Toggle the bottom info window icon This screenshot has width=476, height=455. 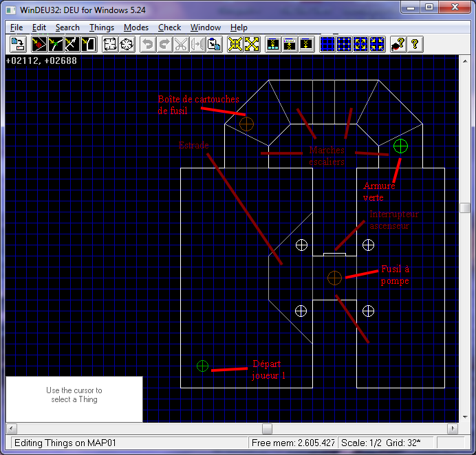tap(273, 44)
